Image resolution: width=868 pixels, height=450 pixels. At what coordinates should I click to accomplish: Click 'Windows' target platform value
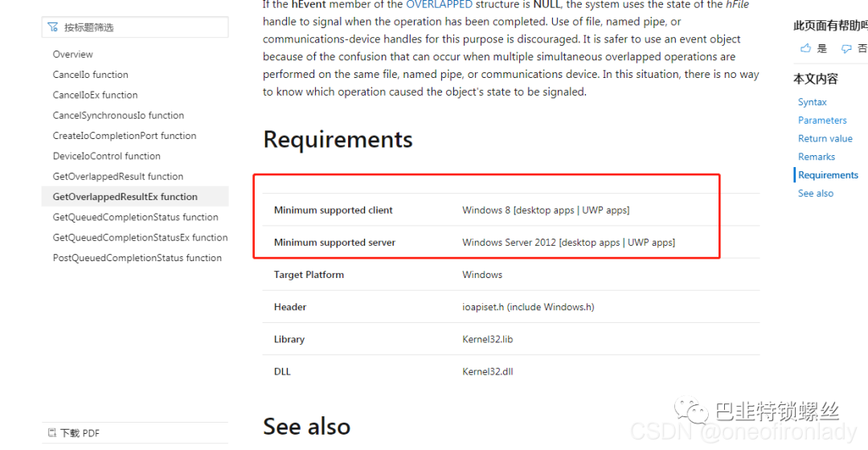[x=482, y=275]
